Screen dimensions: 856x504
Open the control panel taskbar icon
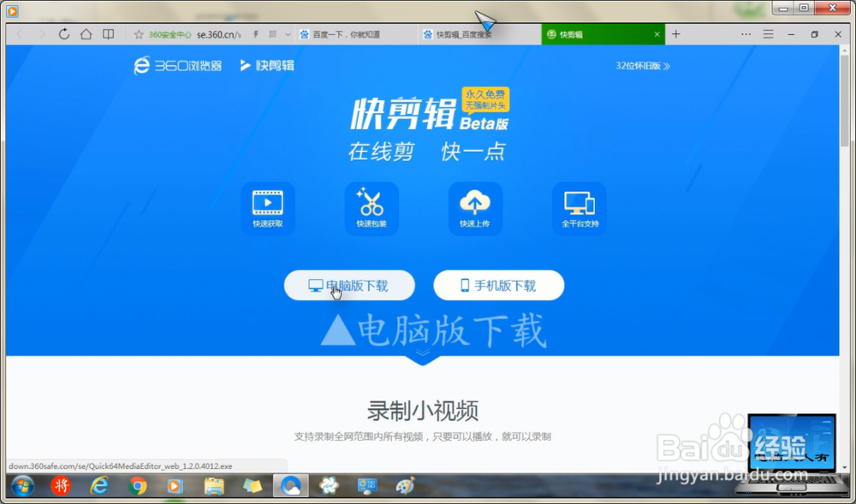coord(367,485)
